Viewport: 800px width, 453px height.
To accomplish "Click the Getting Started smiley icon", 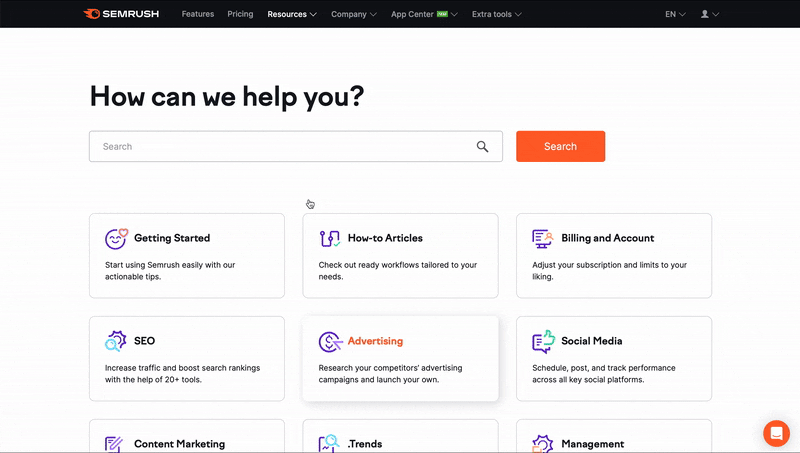I will pyautogui.click(x=116, y=239).
